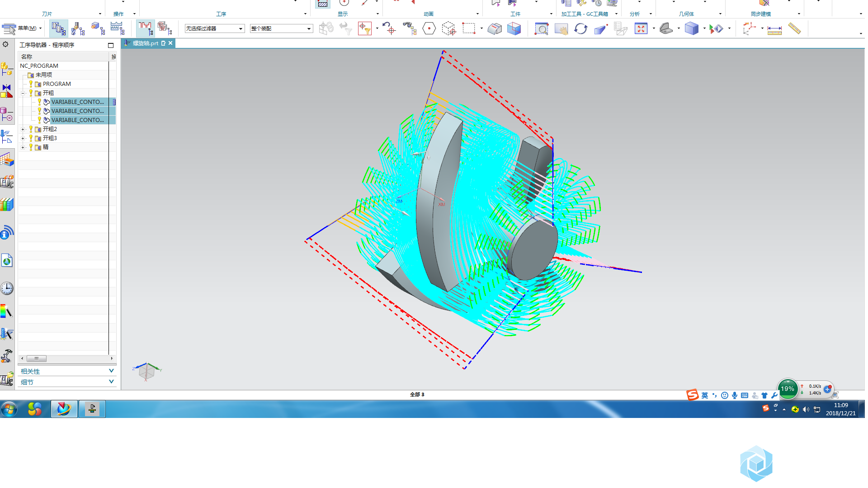868x488 pixels.
Task: Click the yellow ruler icon
Action: 794,29
